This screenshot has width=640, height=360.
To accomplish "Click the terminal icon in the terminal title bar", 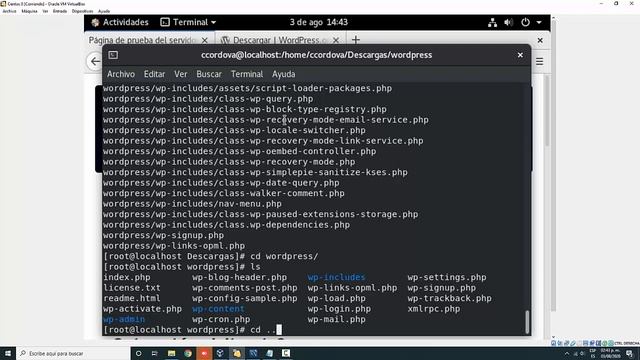I will [x=113, y=55].
